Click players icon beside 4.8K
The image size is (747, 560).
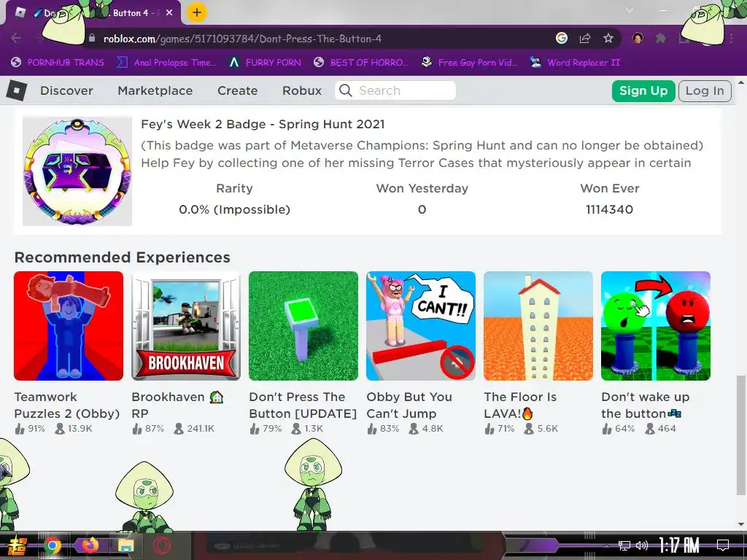414,429
